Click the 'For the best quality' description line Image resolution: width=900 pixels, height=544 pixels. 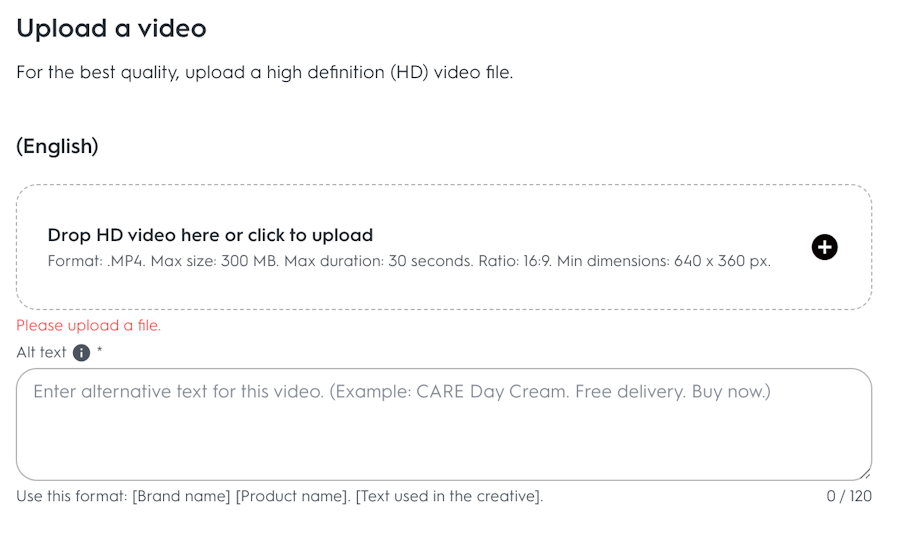[x=264, y=73]
